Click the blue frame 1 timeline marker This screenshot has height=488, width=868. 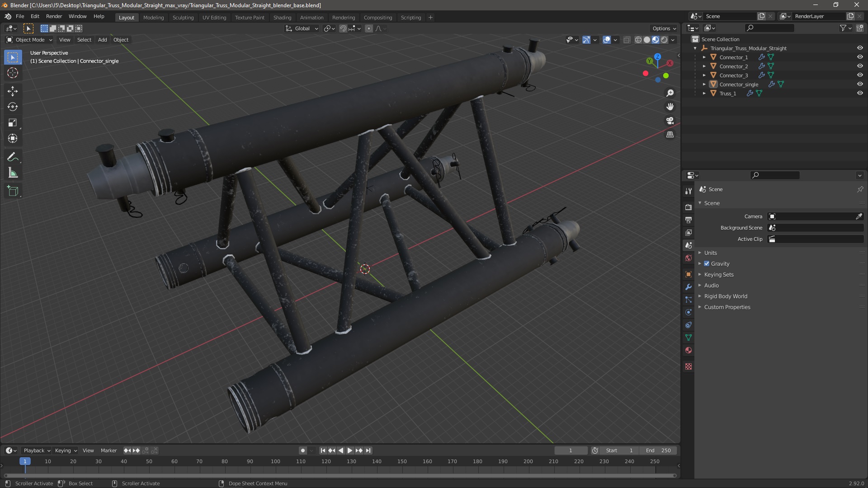[x=25, y=461]
